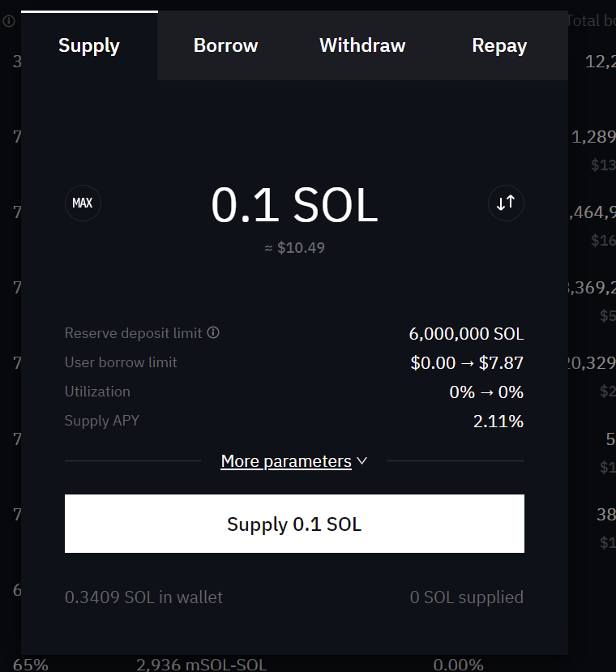This screenshot has height=672, width=616.
Task: Open the Withdraw tab
Action: coord(362,46)
